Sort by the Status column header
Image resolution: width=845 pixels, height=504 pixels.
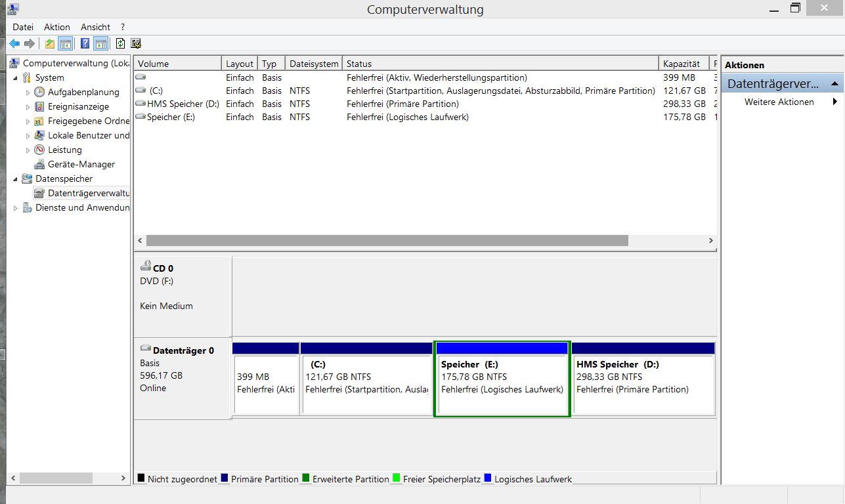tap(500, 64)
